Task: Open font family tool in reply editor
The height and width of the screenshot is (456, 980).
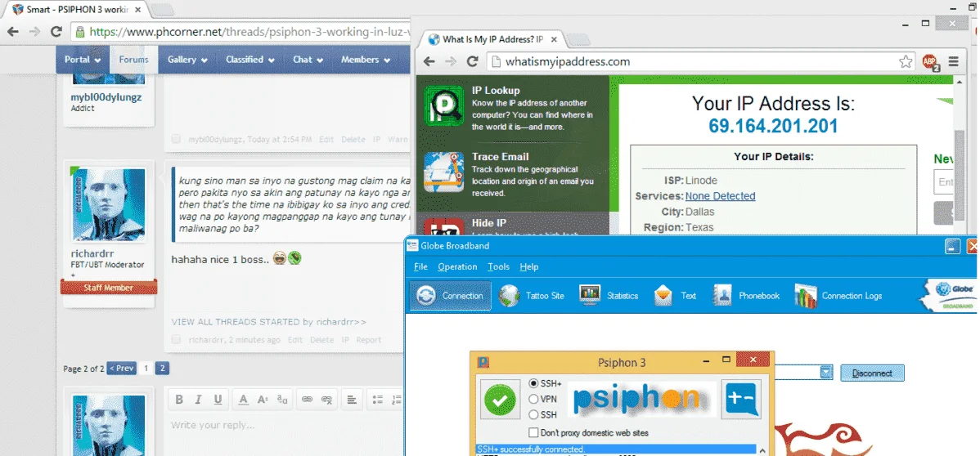Action: (x=282, y=400)
